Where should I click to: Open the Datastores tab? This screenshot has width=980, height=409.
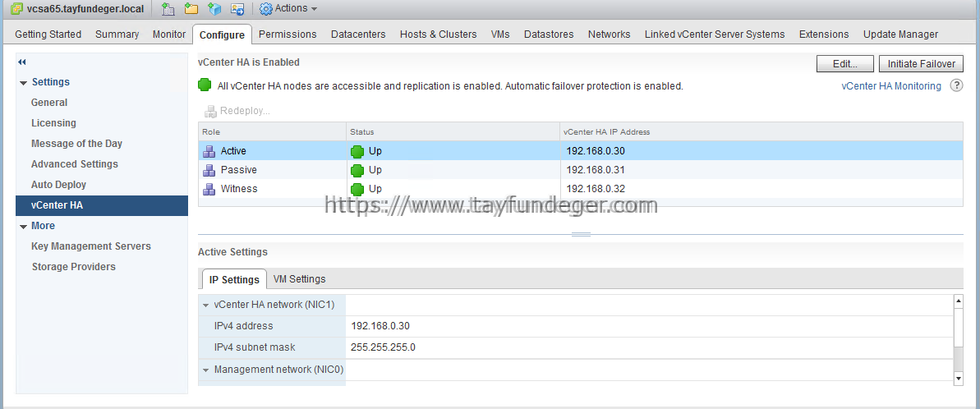(549, 34)
